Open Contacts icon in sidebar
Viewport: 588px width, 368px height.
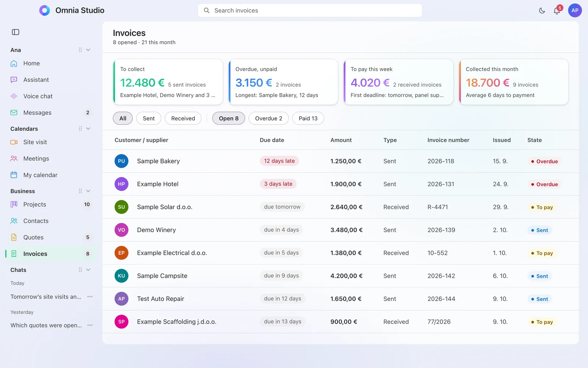pyautogui.click(x=14, y=221)
